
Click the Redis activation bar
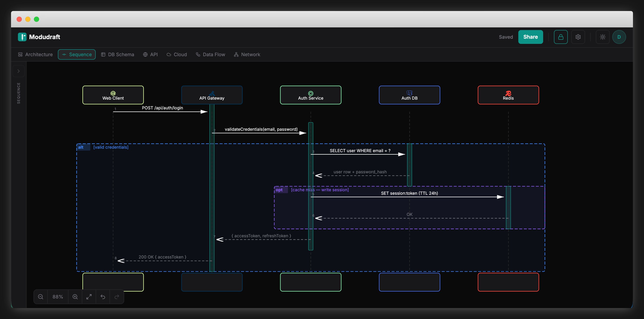click(x=508, y=207)
